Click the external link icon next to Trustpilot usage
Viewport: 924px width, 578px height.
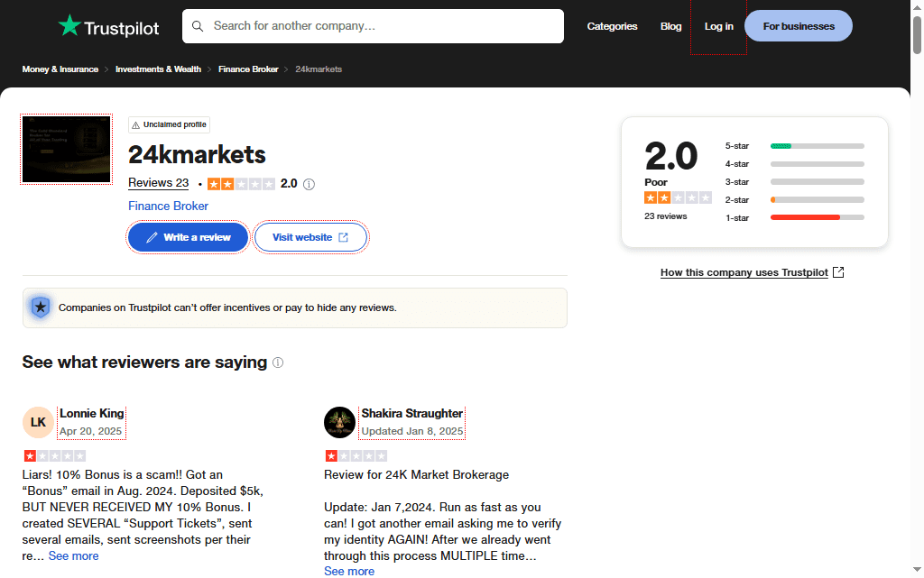point(838,272)
